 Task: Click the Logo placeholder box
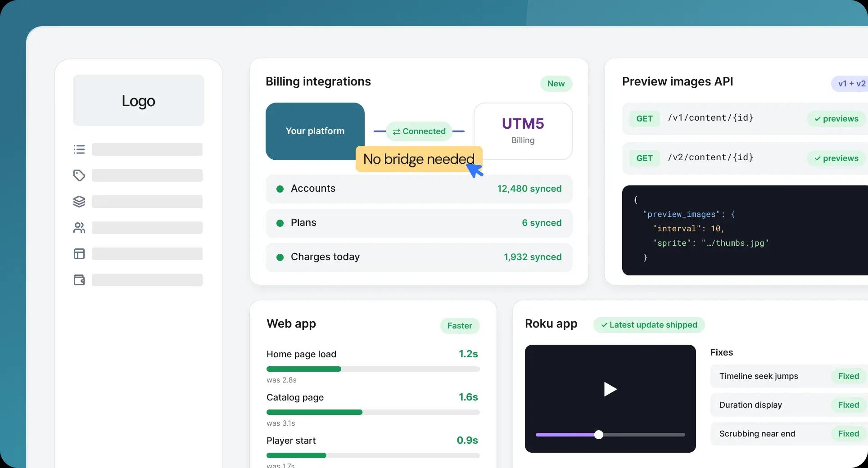139,100
